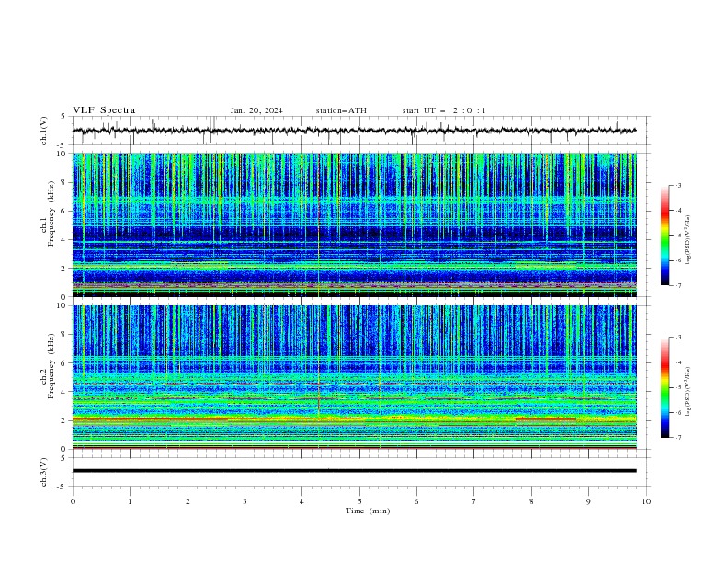
Task: Click the lower colorbar log(PSD) label
Action: [688, 391]
